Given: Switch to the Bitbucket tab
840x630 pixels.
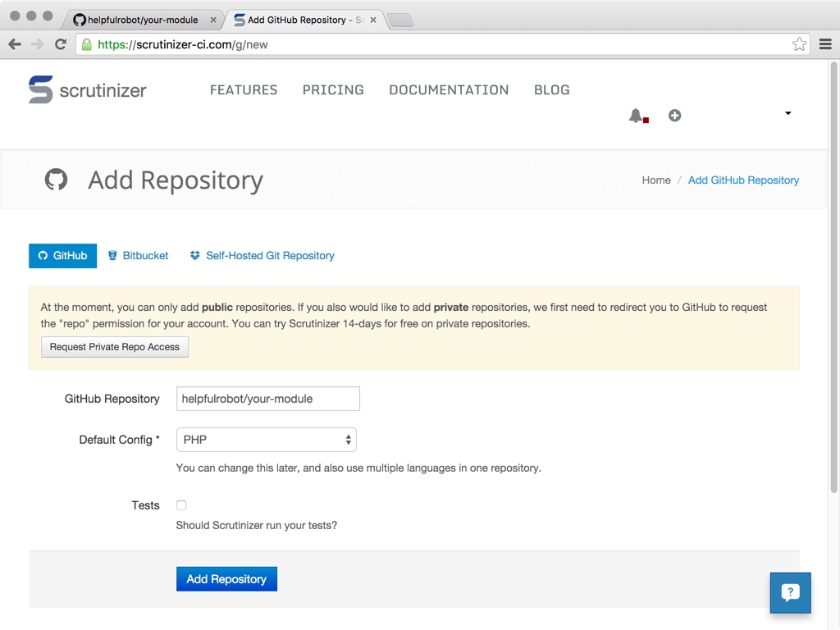Looking at the screenshot, I should pos(138,256).
